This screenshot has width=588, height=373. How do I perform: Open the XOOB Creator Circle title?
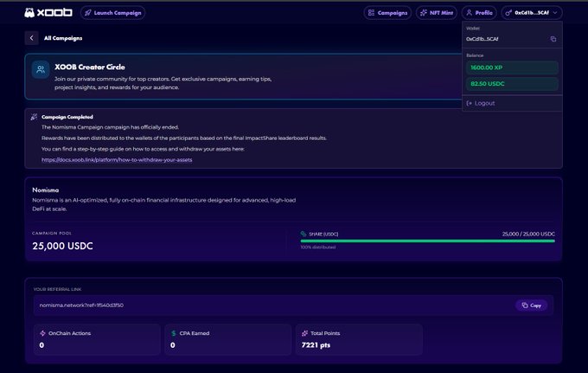click(90, 68)
